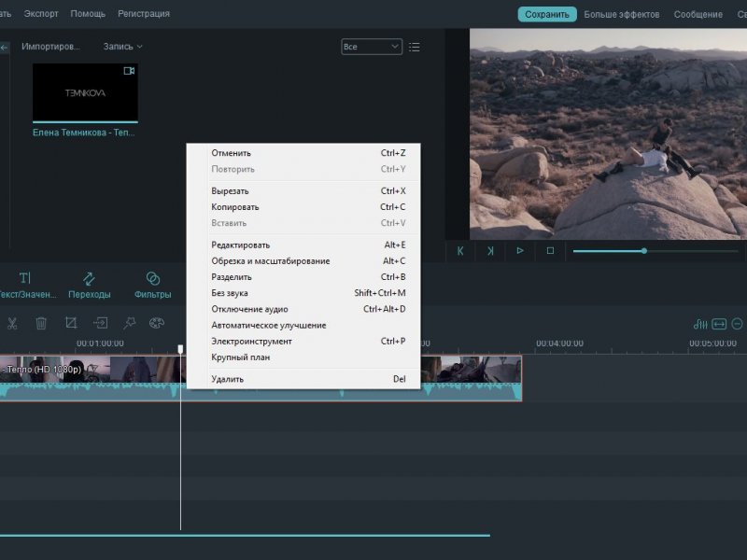This screenshot has height=560, width=747.
Task: Open the Помощь menu
Action: click(x=88, y=14)
